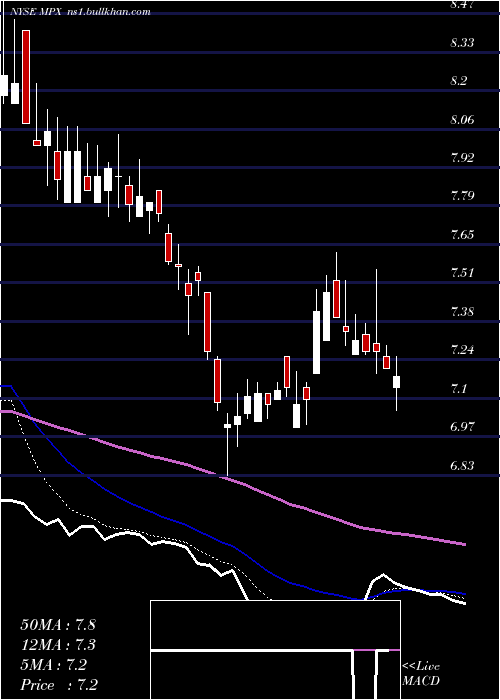500x700 pixels.
Task: Click the 6.83 price axis label
Action: tap(462, 465)
